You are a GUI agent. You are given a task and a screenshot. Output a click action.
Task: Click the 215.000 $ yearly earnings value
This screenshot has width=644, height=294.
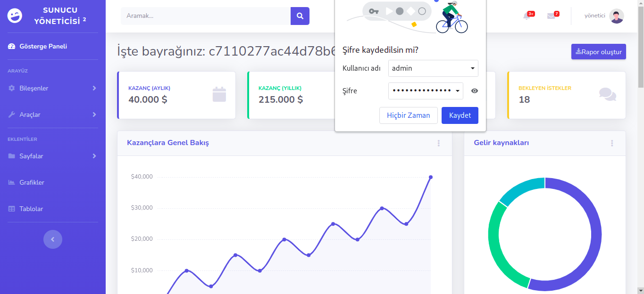(x=281, y=99)
